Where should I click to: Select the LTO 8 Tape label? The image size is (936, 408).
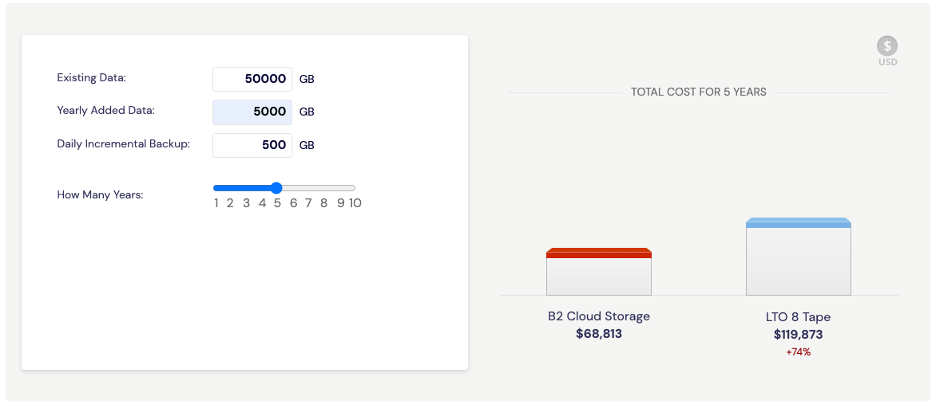(x=798, y=316)
